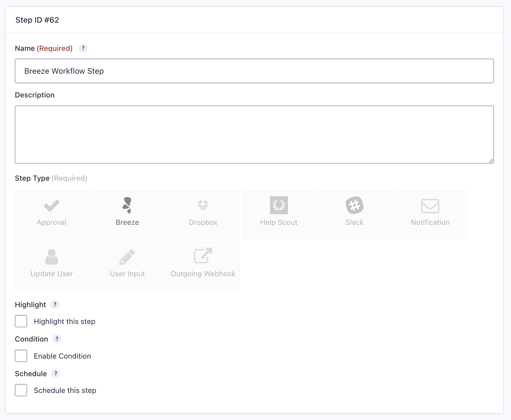The width and height of the screenshot is (511, 420).
Task: Tick the Enable Condition checkbox
Action: [x=21, y=356]
